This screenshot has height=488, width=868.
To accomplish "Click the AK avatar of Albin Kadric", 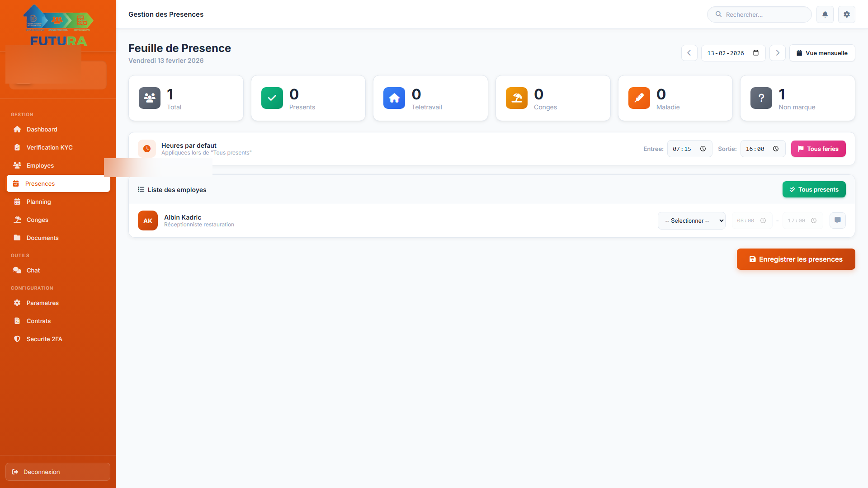I will pos(148,221).
